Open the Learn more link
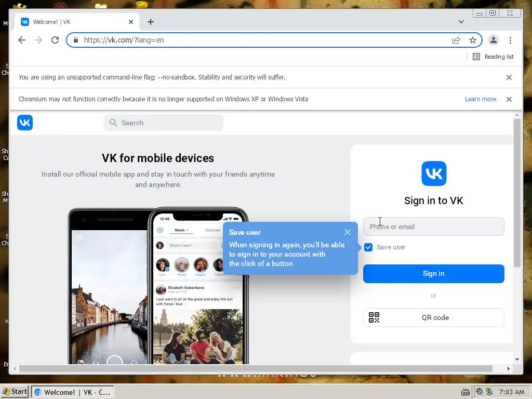This screenshot has width=532, height=399. pos(481,99)
